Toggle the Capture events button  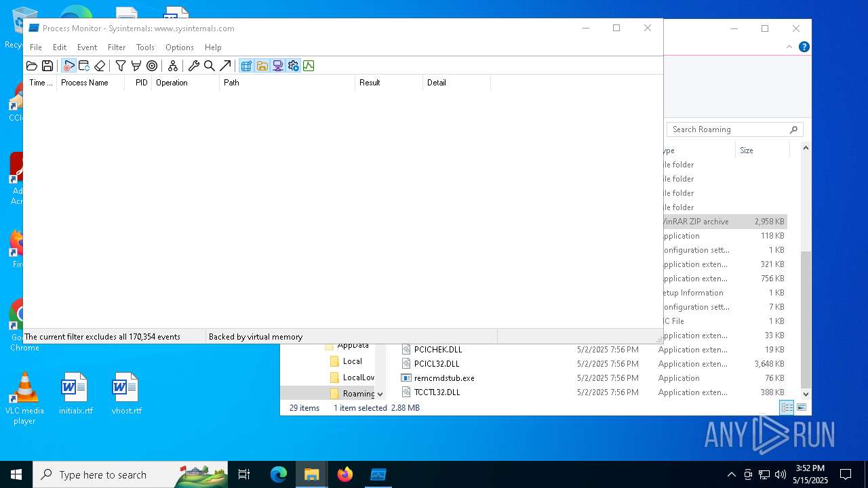point(68,66)
